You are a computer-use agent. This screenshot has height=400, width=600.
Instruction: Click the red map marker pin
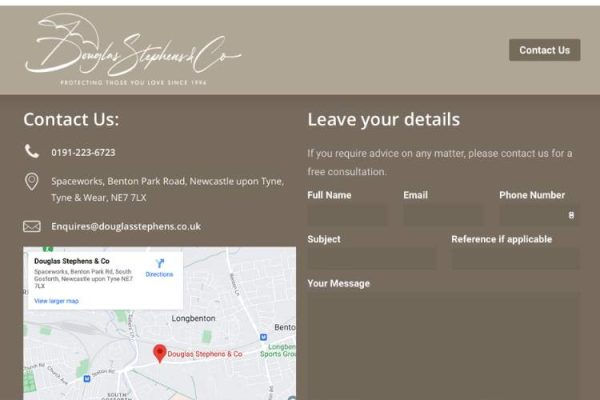[160, 353]
